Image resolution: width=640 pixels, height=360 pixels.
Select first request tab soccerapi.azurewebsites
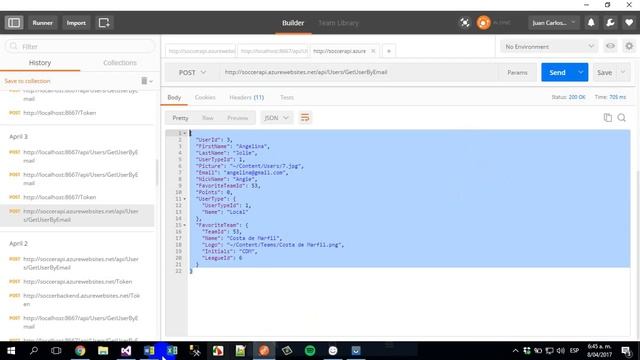[201, 51]
